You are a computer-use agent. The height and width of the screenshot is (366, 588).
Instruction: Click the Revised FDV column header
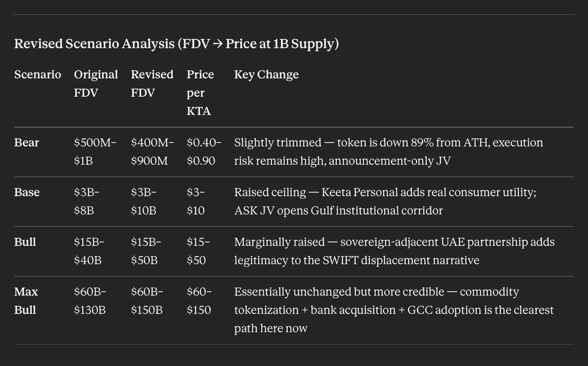click(152, 83)
